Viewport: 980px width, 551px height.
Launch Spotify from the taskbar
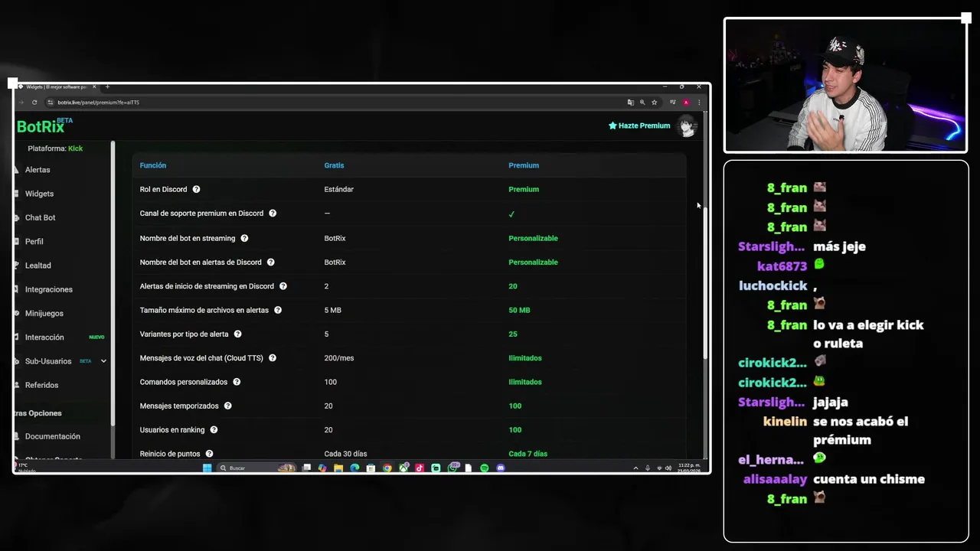pyautogui.click(x=484, y=468)
